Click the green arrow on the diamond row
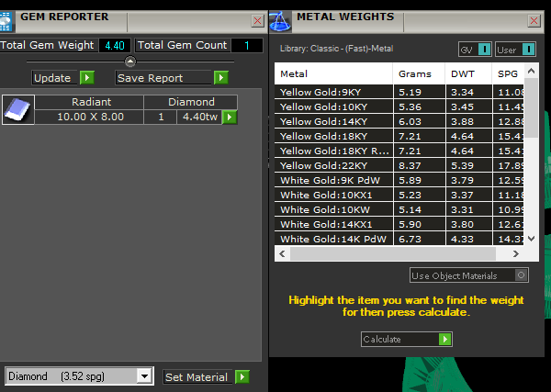The image size is (551, 392). 230,117
